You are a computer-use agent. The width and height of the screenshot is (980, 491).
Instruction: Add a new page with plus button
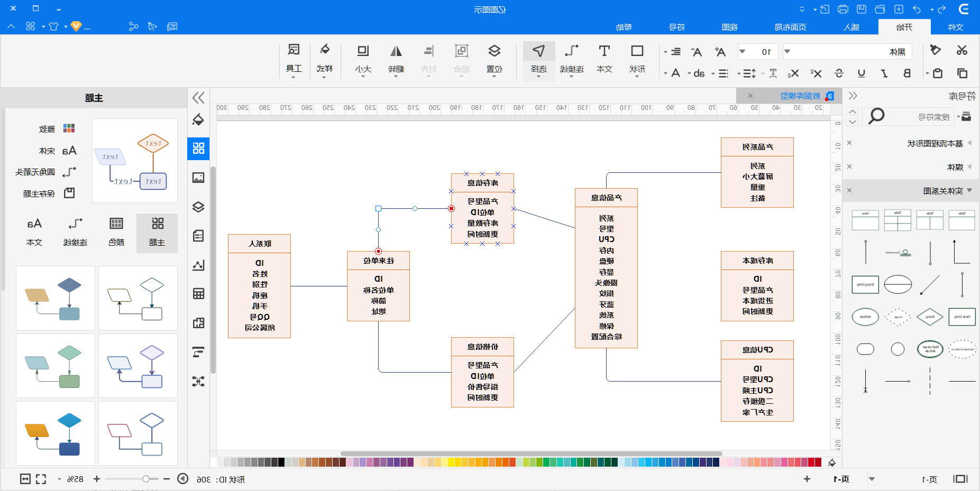pyautogui.click(x=807, y=479)
